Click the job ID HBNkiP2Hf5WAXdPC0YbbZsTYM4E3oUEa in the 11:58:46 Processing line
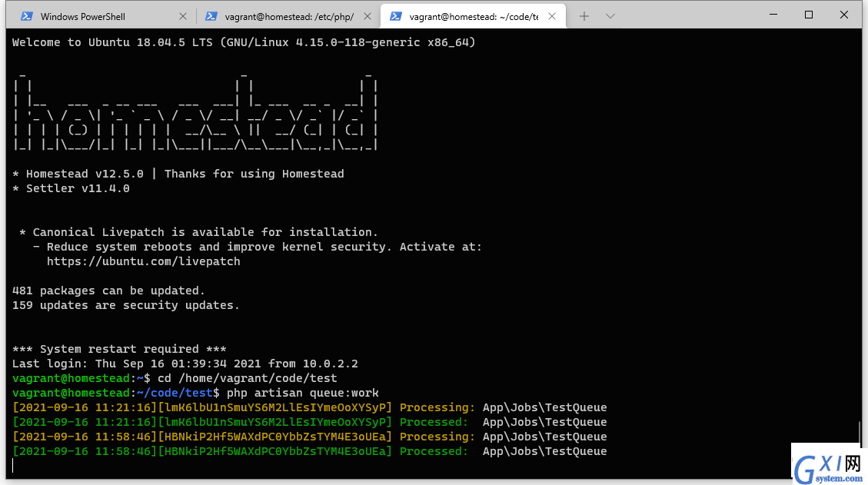Viewport: 868px width, 485px height. (275, 437)
